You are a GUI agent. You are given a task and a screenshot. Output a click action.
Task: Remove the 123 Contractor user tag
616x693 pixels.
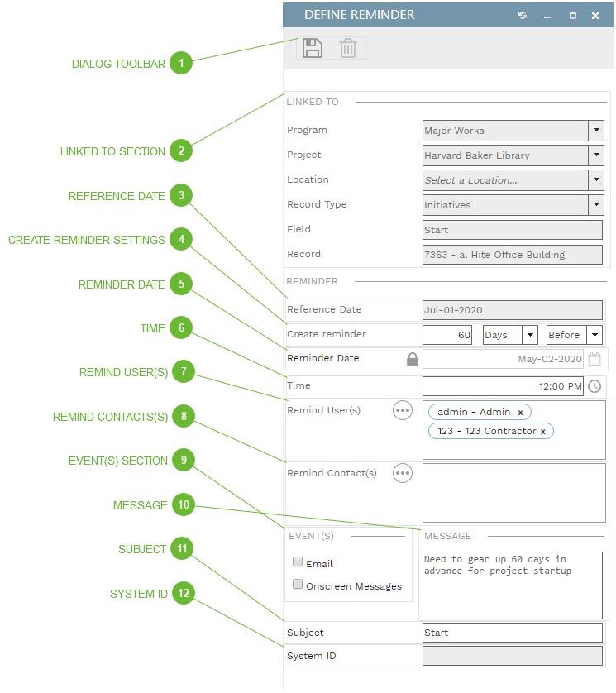click(543, 432)
